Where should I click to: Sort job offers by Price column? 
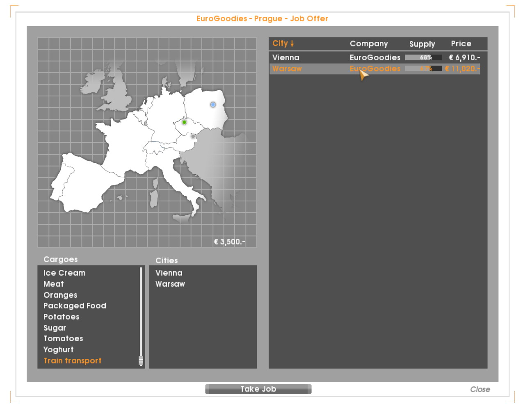pos(461,44)
